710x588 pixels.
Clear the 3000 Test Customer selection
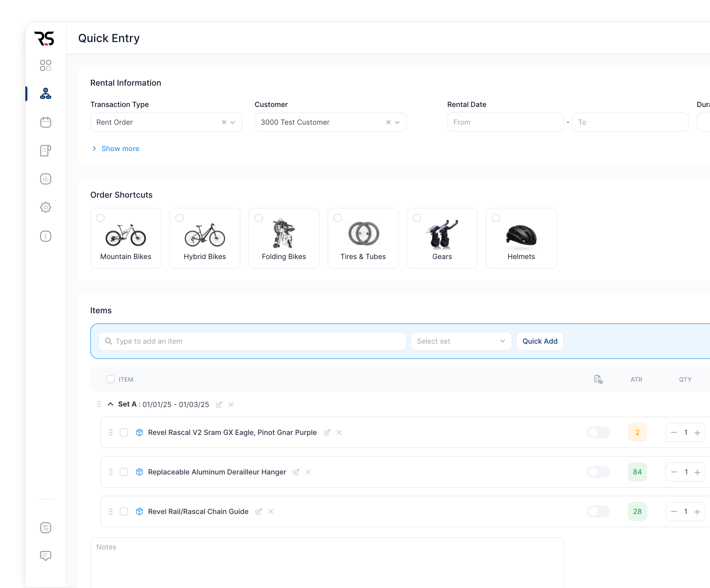388,122
